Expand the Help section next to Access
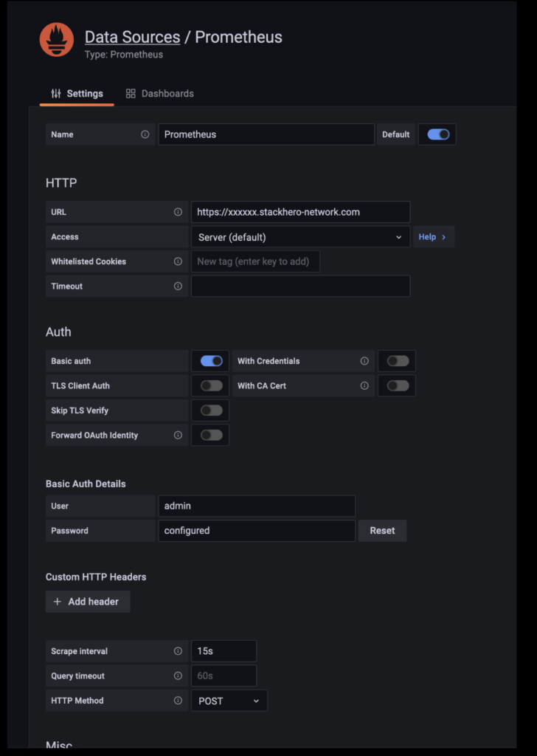The height and width of the screenshot is (756, 537). (433, 237)
